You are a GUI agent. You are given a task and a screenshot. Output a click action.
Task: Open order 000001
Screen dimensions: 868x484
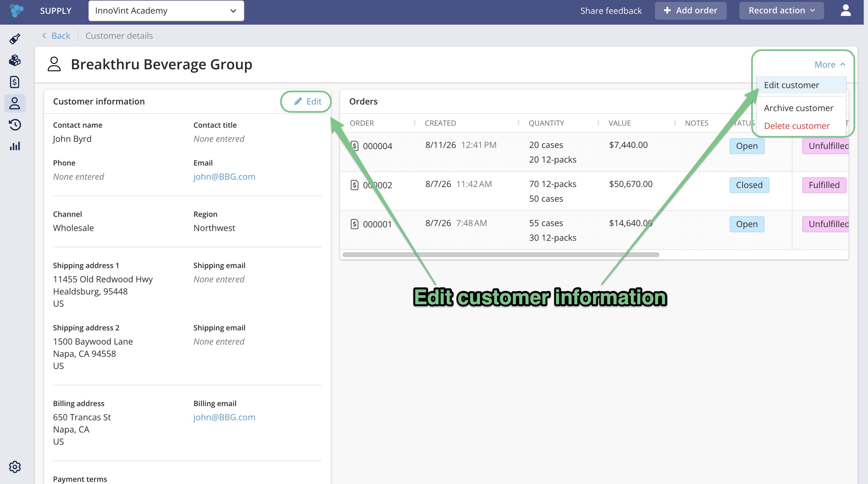tap(377, 224)
